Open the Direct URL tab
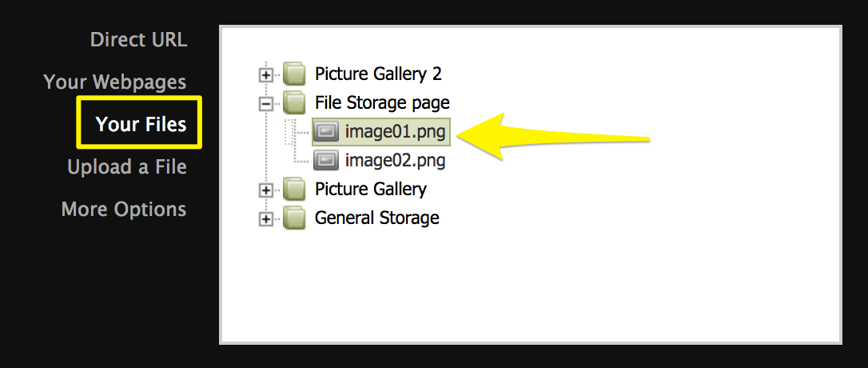This screenshot has width=868, height=368. pyautogui.click(x=138, y=40)
